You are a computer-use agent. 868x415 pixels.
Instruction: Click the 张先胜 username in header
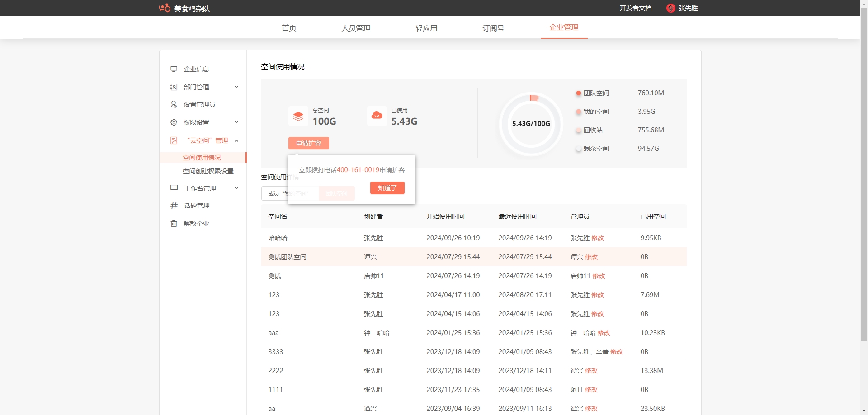688,8
